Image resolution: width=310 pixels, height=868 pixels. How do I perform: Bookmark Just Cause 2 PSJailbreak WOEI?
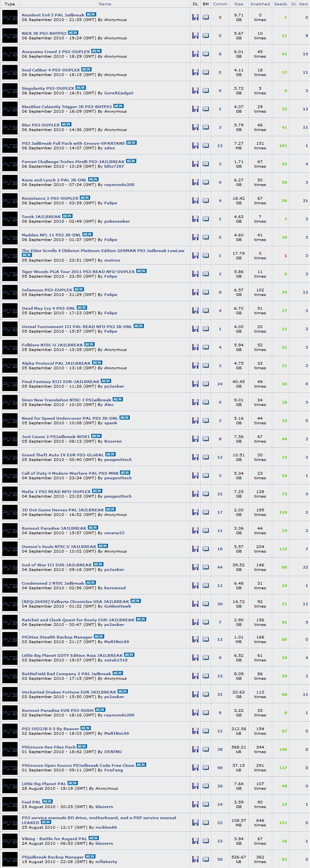pos(206,439)
